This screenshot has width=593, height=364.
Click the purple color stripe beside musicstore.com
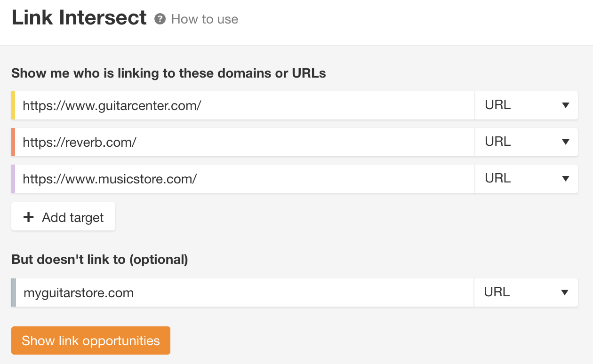[14, 178]
